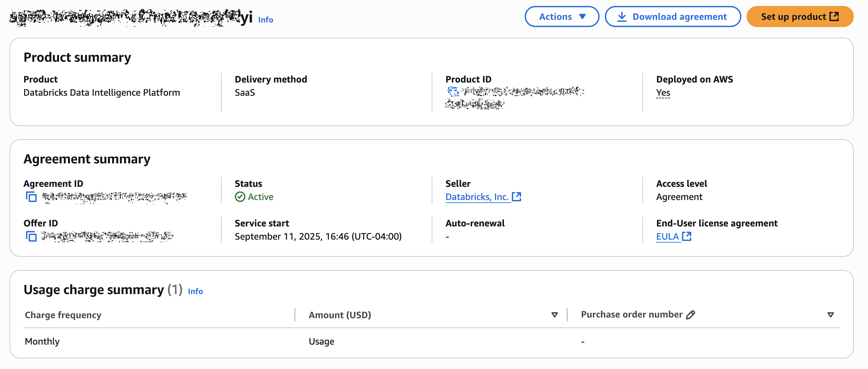Open the Purchase order number filter dropdown
868x369 pixels.
click(830, 314)
